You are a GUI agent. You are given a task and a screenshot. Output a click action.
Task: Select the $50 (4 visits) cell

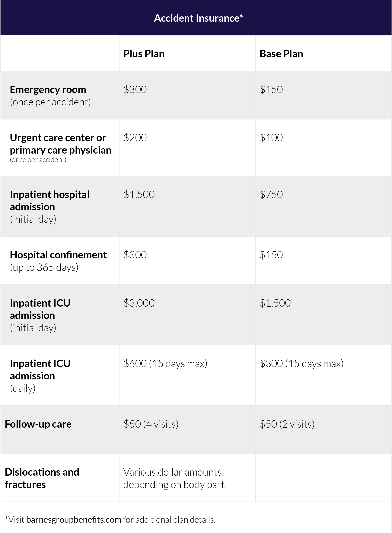151,424
